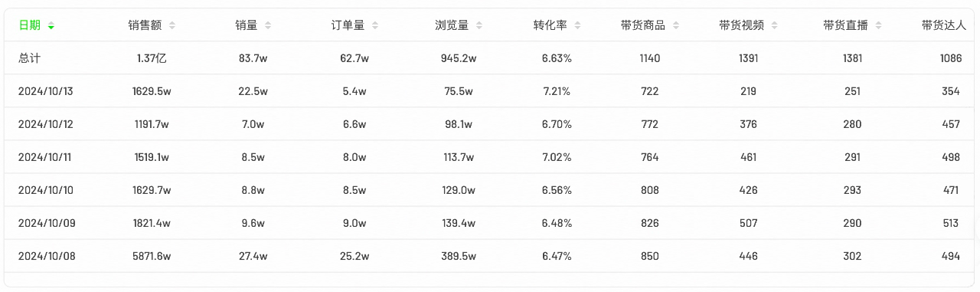Sort by 销售额 using its arrow icon

172,26
